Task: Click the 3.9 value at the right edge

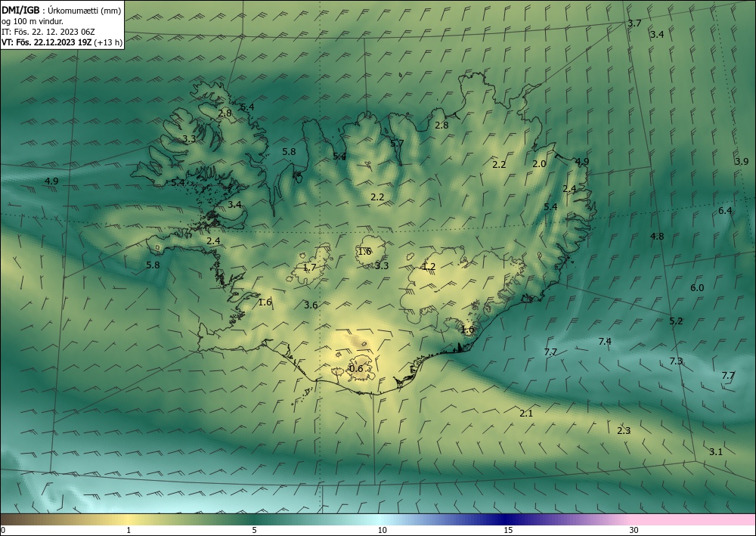Action: 742,161
